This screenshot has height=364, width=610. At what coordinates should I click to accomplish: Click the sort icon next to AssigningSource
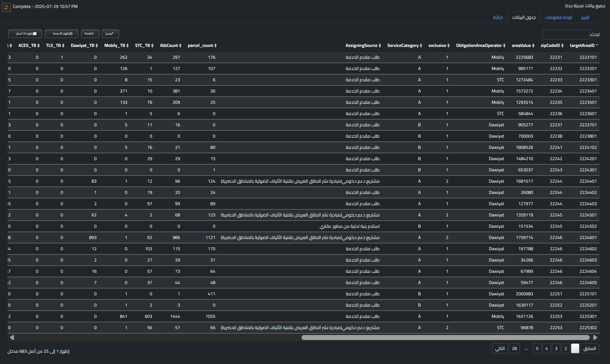[x=380, y=45]
